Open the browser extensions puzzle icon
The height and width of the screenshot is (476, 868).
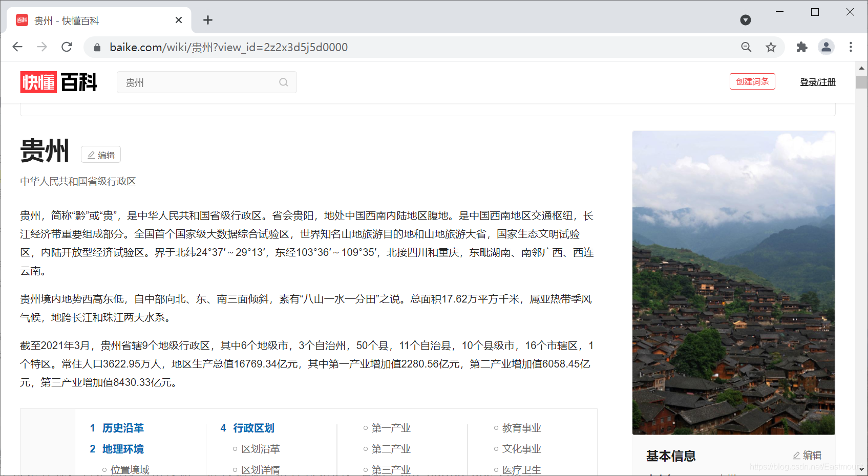click(x=801, y=47)
